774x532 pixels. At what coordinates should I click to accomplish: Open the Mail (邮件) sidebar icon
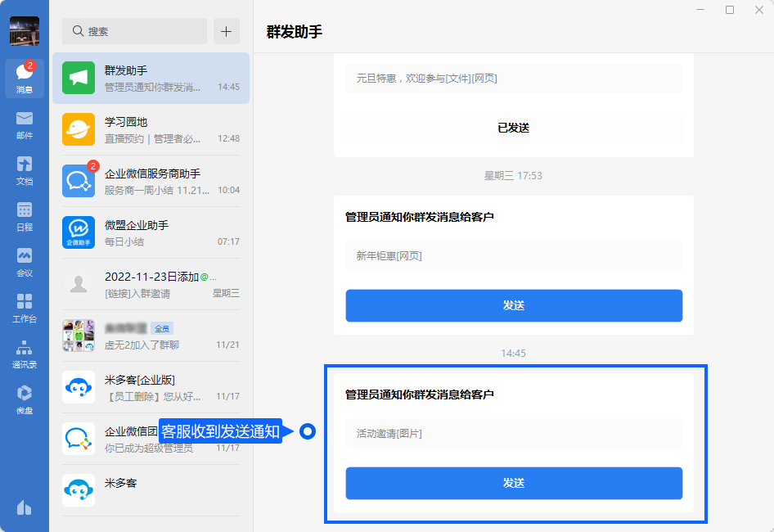click(x=25, y=125)
